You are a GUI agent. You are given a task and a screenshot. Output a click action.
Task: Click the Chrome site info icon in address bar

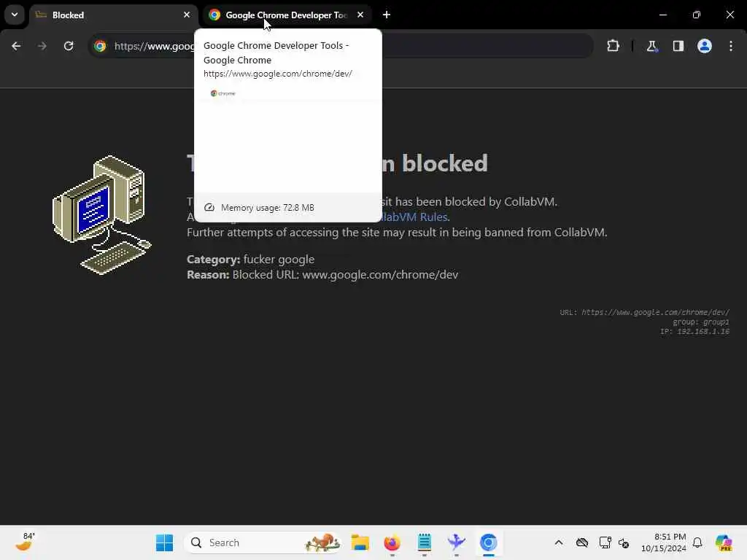click(x=100, y=46)
